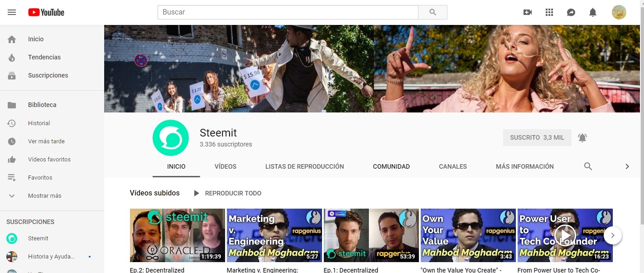Open the messages share icon
644x273 pixels.
571,12
